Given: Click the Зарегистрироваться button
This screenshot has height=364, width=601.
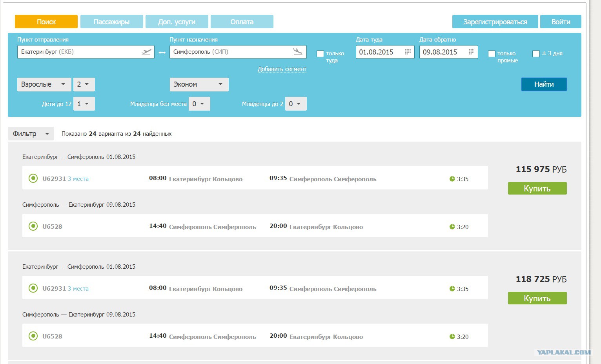Looking at the screenshot, I should pos(495,22).
